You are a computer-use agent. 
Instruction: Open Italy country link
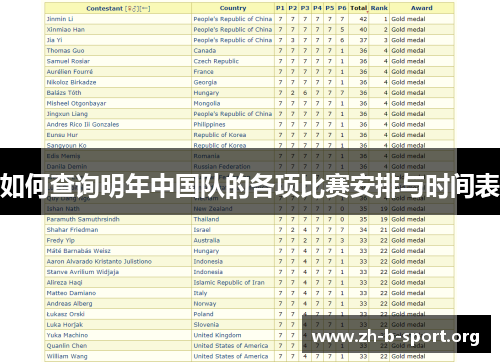[200, 293]
